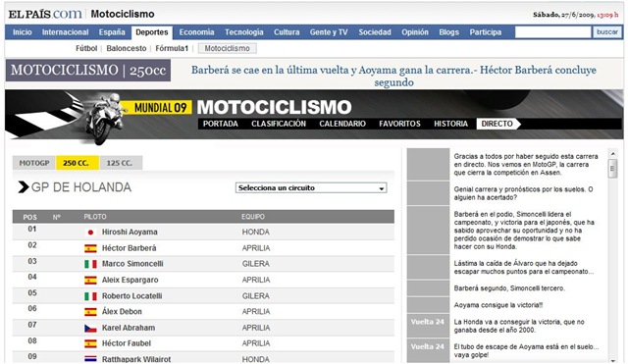Select the 250 CC. category tab
Viewport: 628px width, 364px height.
(x=78, y=163)
